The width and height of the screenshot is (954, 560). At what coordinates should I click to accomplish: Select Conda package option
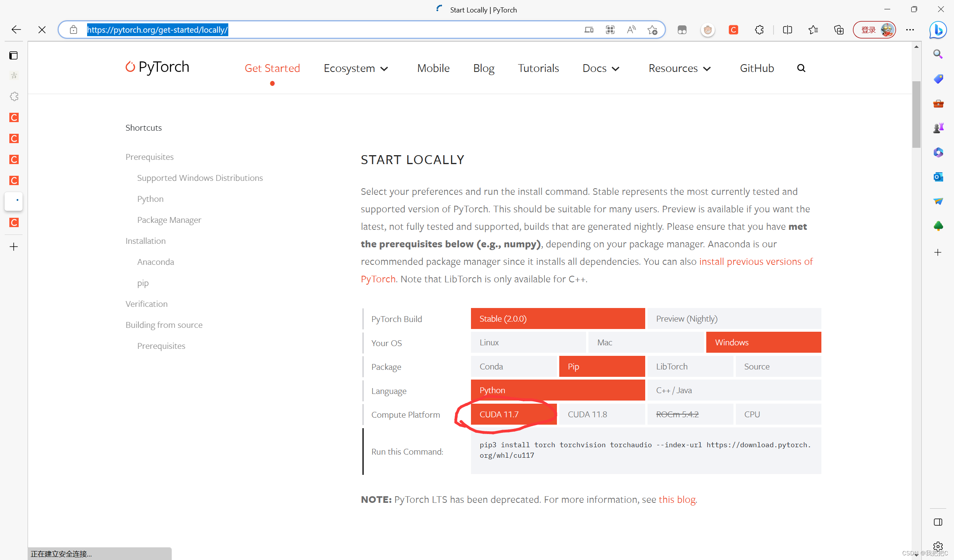(x=514, y=366)
